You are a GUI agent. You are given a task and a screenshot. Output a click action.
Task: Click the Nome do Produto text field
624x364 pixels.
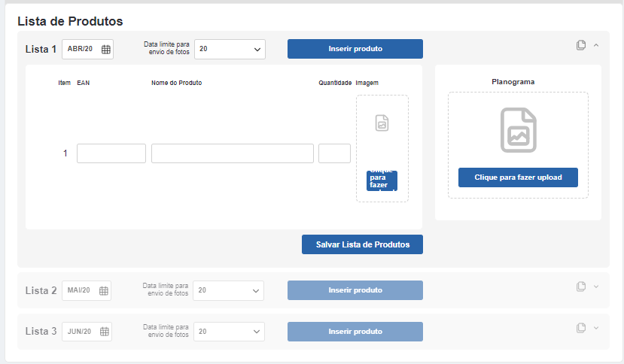click(x=232, y=153)
